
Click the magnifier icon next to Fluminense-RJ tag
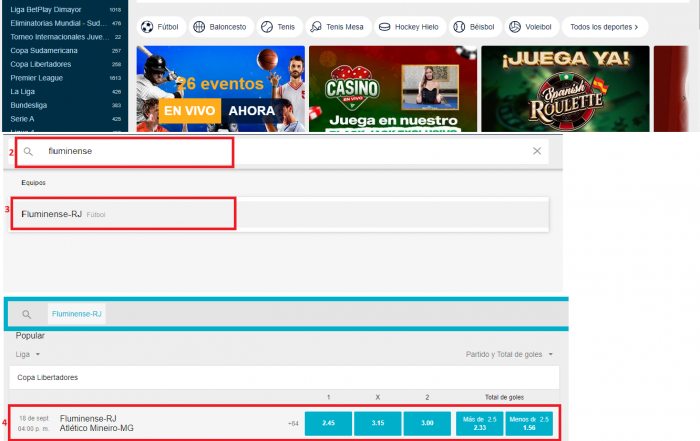coord(27,315)
